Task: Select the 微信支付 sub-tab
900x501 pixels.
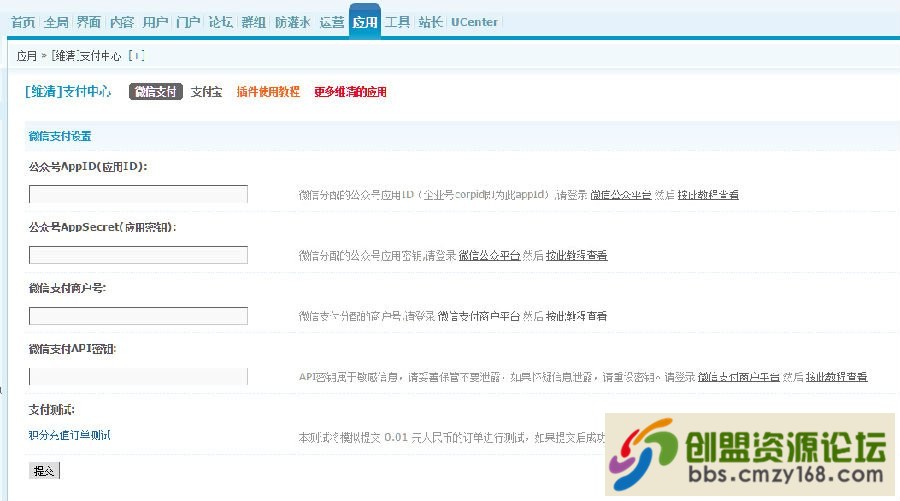Action: [x=156, y=92]
